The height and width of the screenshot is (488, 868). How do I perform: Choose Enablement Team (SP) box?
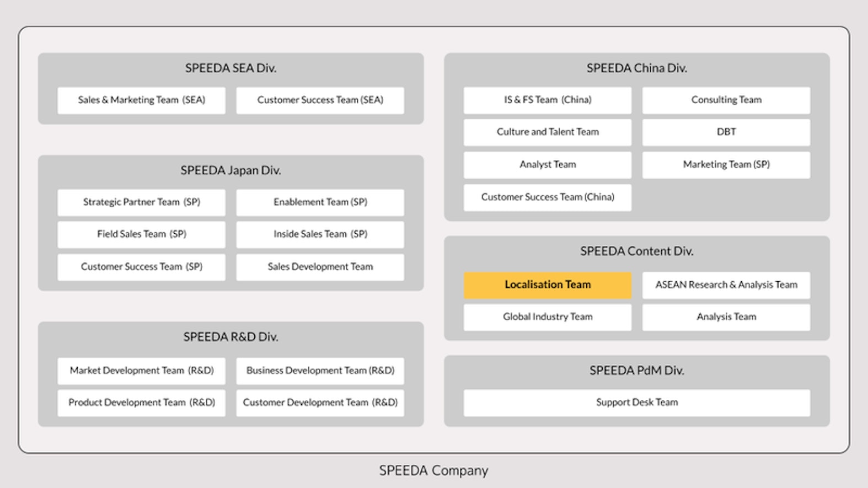coord(320,202)
